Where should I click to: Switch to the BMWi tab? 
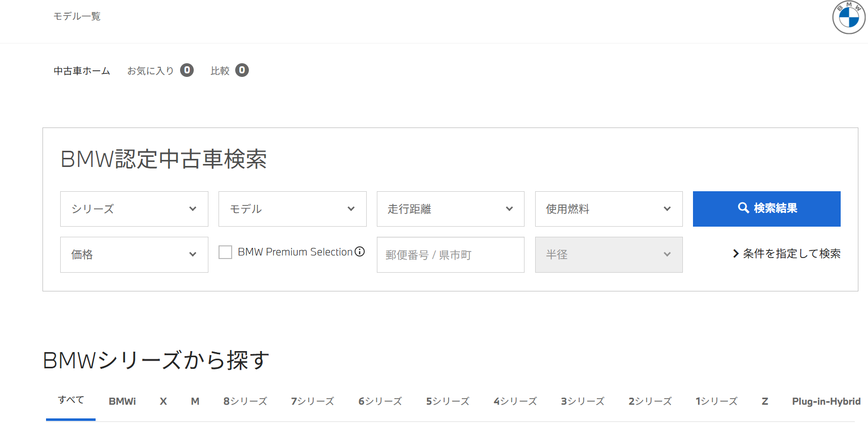tap(122, 401)
